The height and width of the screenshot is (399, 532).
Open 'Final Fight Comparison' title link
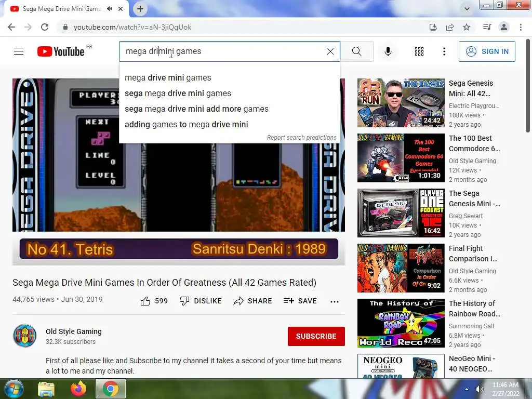coord(473,254)
